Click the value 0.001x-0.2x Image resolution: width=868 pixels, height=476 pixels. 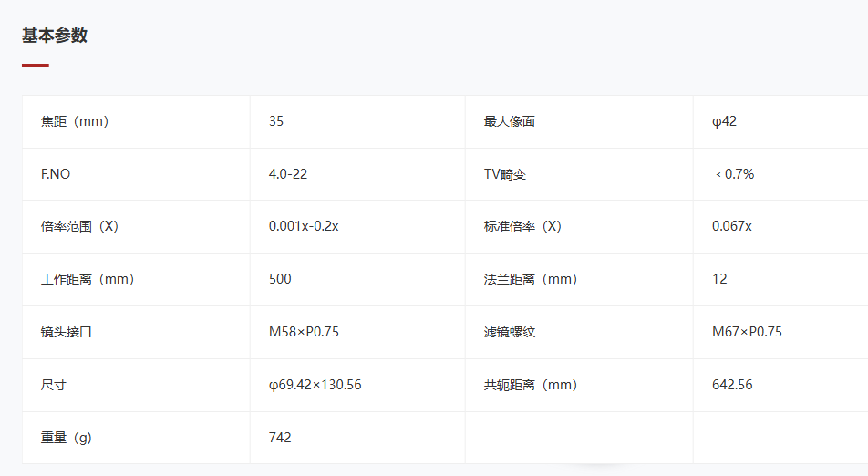pyautogui.click(x=304, y=226)
